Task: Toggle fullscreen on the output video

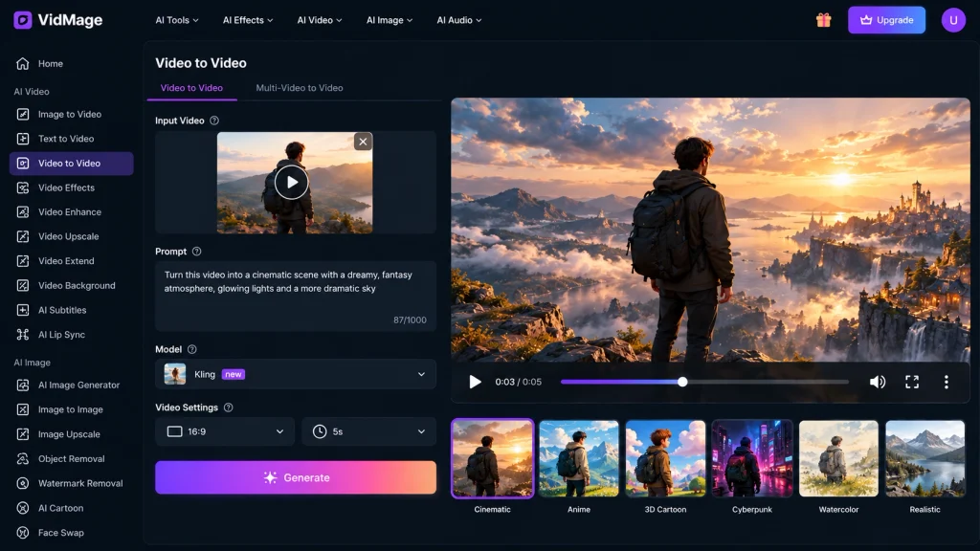Action: coord(912,382)
